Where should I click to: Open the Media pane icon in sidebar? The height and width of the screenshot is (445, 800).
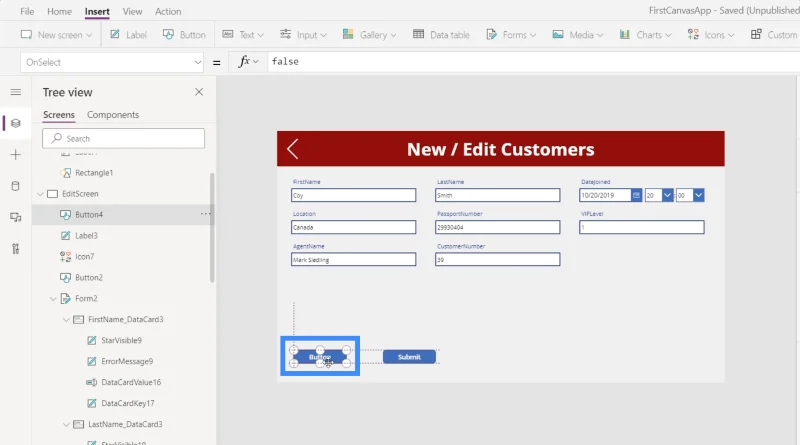click(16, 217)
